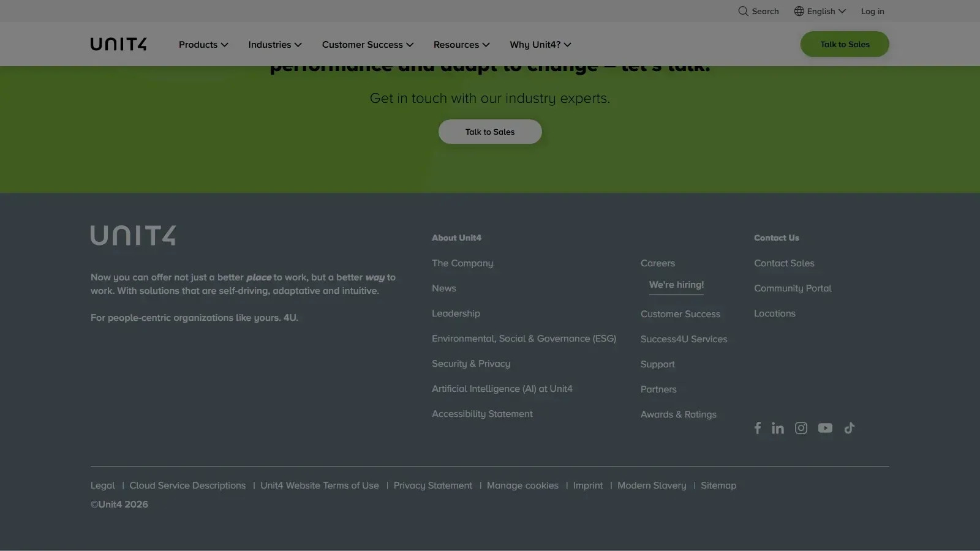Click the We're hiring! link
This screenshot has height=551, width=980.
[x=676, y=285]
